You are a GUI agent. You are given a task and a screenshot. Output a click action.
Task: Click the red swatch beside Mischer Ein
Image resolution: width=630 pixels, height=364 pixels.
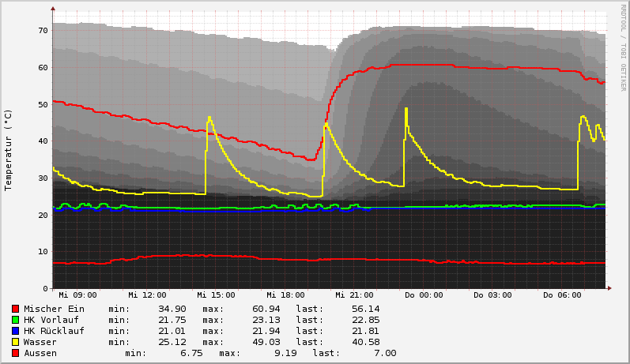click(15, 309)
